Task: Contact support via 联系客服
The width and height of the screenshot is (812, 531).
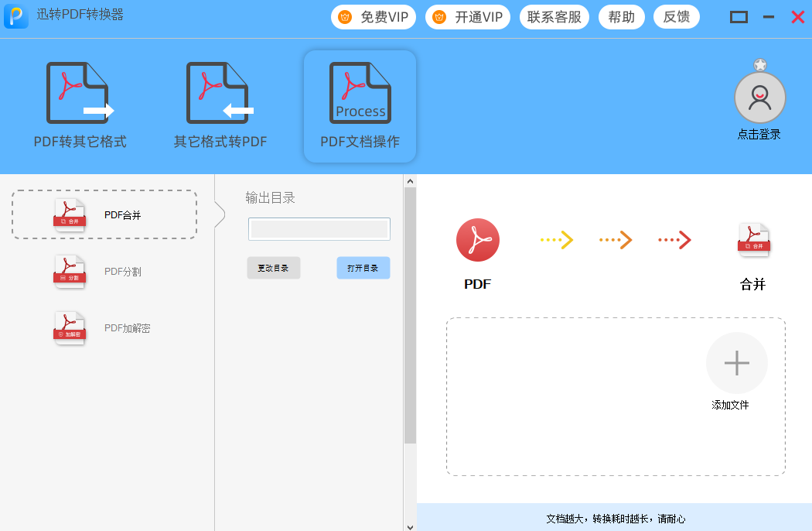Action: point(554,17)
